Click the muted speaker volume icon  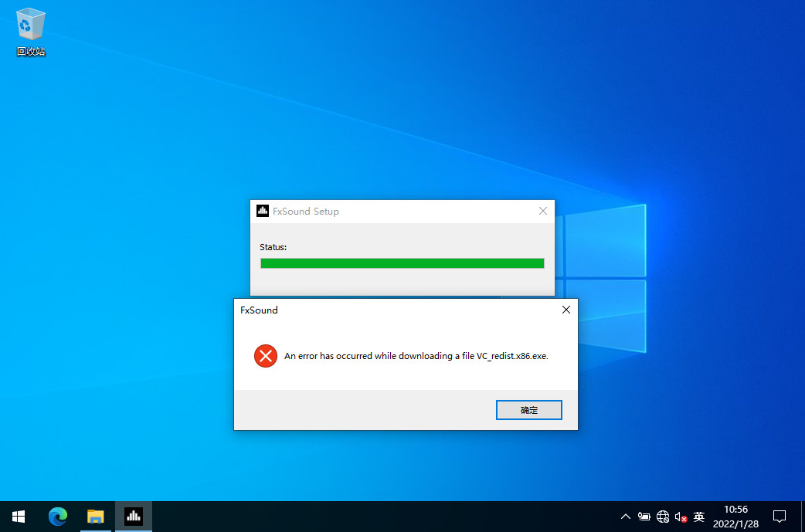click(x=681, y=517)
